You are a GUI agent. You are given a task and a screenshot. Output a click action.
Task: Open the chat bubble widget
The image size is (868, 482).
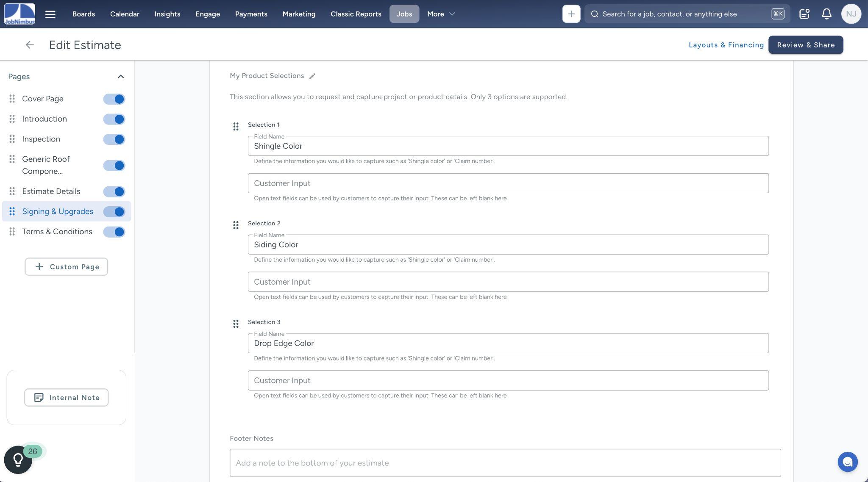[x=847, y=462]
